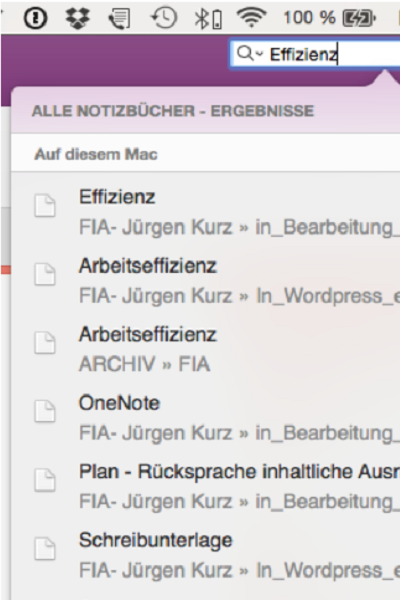This screenshot has height=600, width=400.
Task: Open the Time Machine menu bar icon
Action: pyautogui.click(x=164, y=18)
